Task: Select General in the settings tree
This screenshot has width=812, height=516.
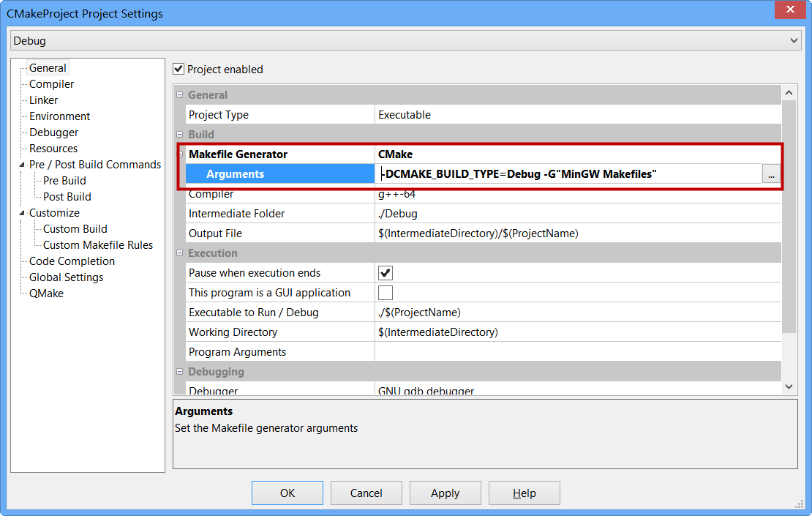Action: (48, 68)
